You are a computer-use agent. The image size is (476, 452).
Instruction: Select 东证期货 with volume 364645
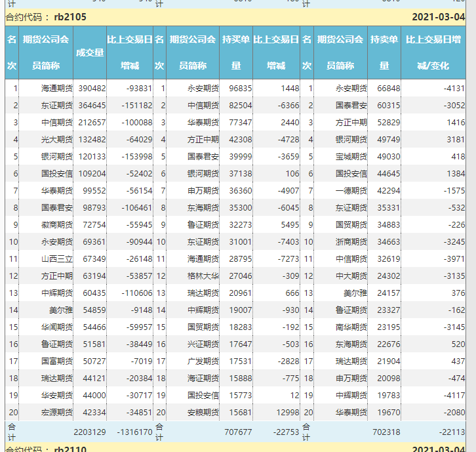(57, 106)
